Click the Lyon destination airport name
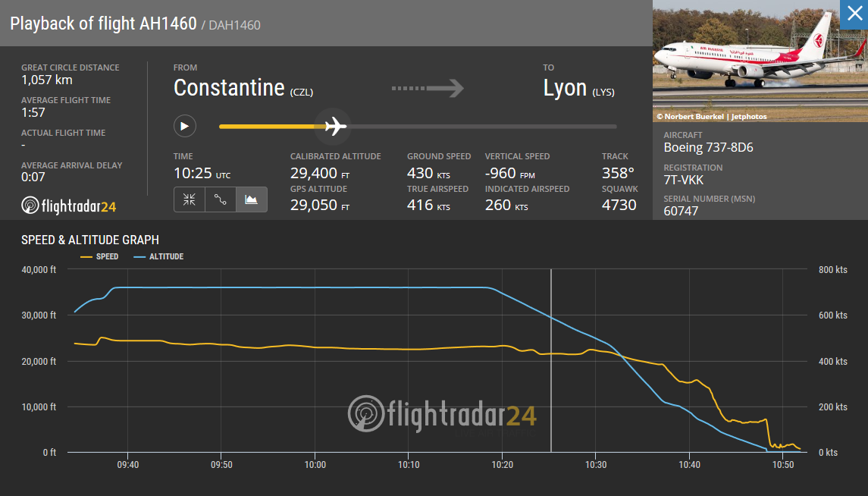The width and height of the screenshot is (868, 496). (x=566, y=88)
